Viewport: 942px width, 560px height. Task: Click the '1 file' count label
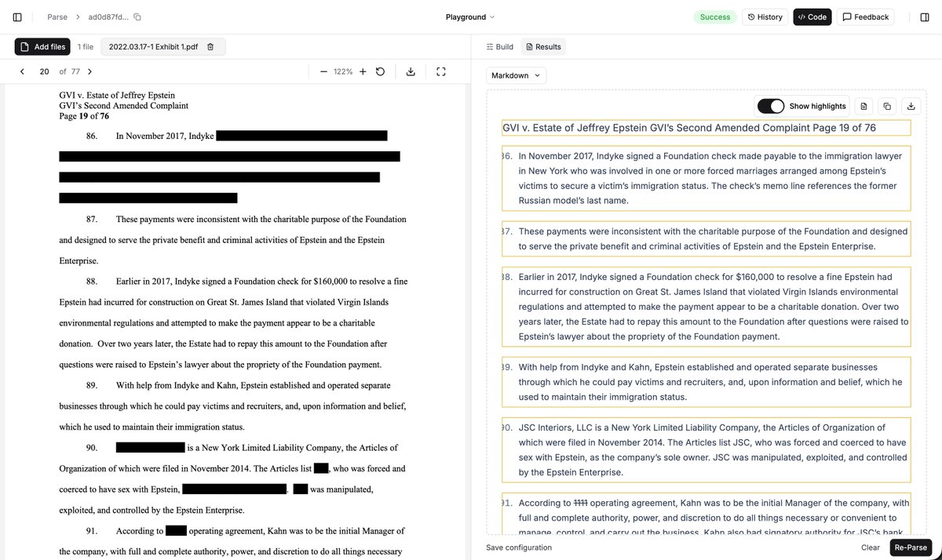click(86, 47)
